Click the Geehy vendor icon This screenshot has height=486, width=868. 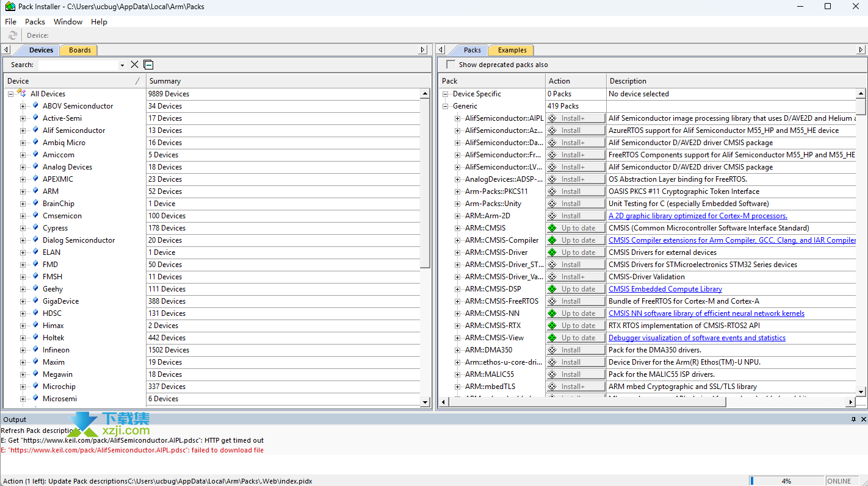36,289
